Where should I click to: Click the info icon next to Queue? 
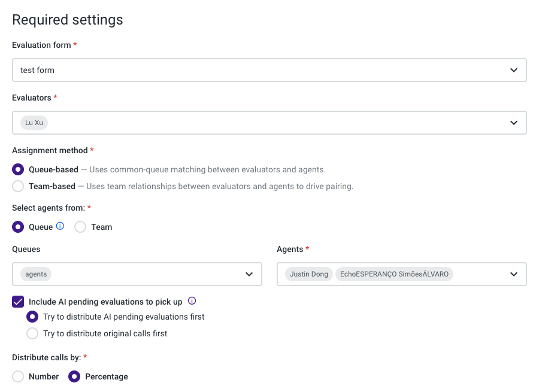[60, 226]
